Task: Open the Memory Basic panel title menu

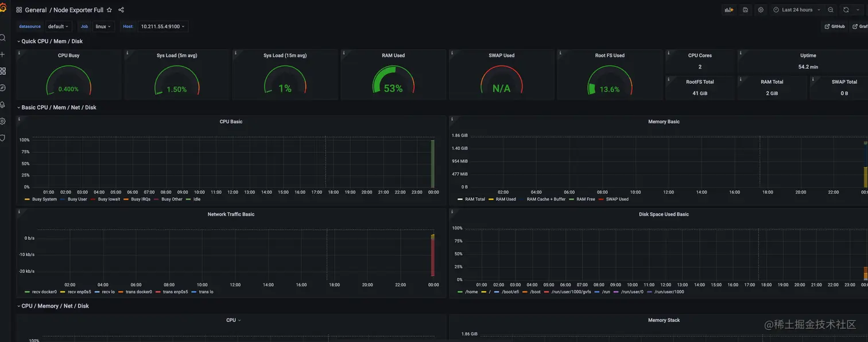Action: [664, 122]
